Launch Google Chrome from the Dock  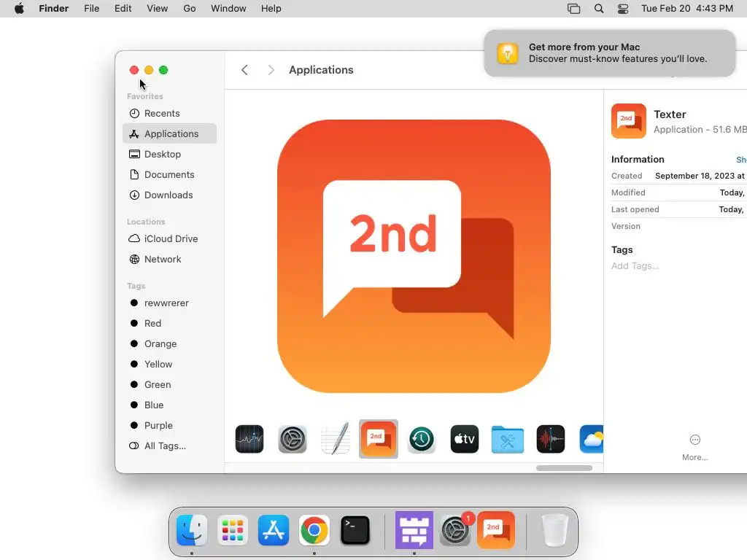314,530
